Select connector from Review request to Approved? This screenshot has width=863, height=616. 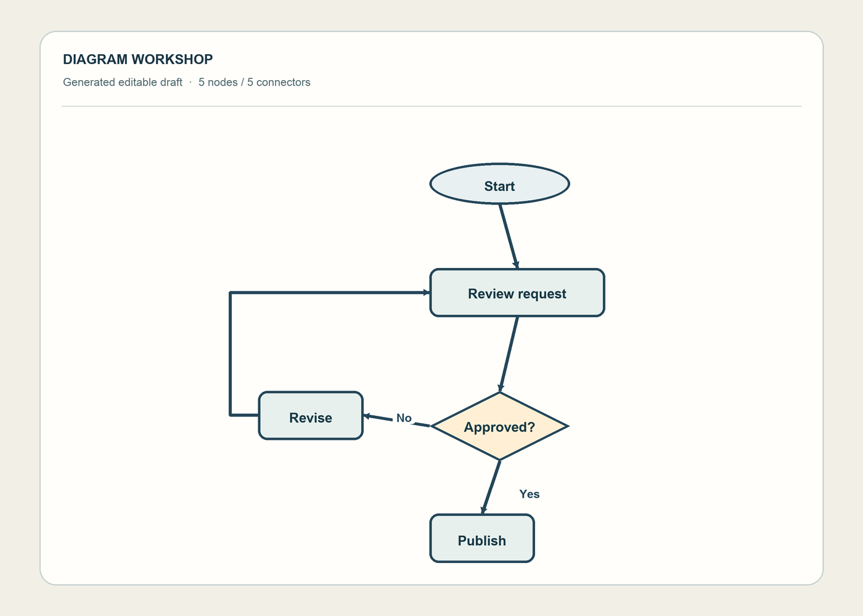tap(509, 354)
